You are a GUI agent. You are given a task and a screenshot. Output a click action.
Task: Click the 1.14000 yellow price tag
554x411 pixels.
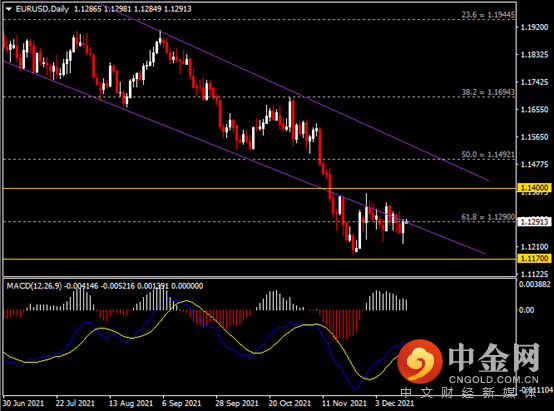click(534, 188)
